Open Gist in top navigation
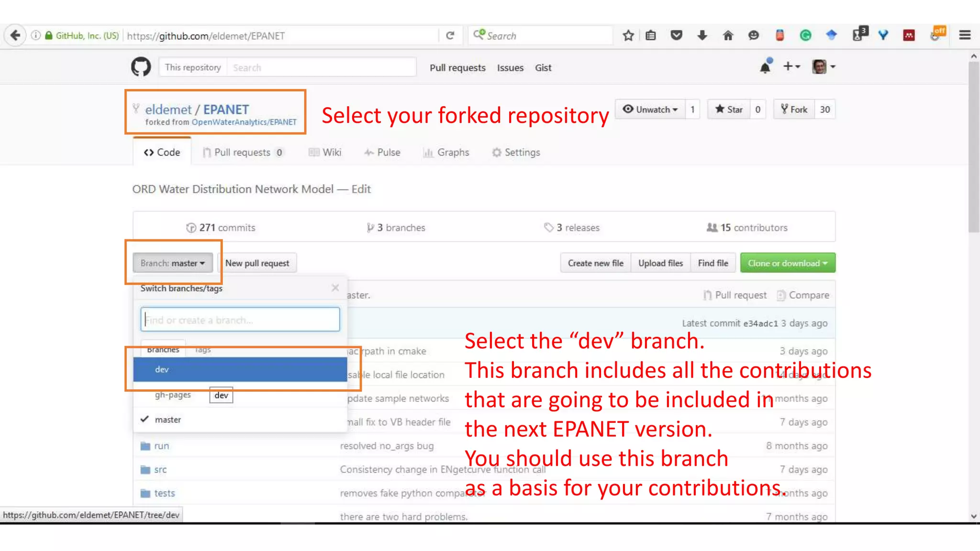The width and height of the screenshot is (980, 551). pyautogui.click(x=543, y=67)
